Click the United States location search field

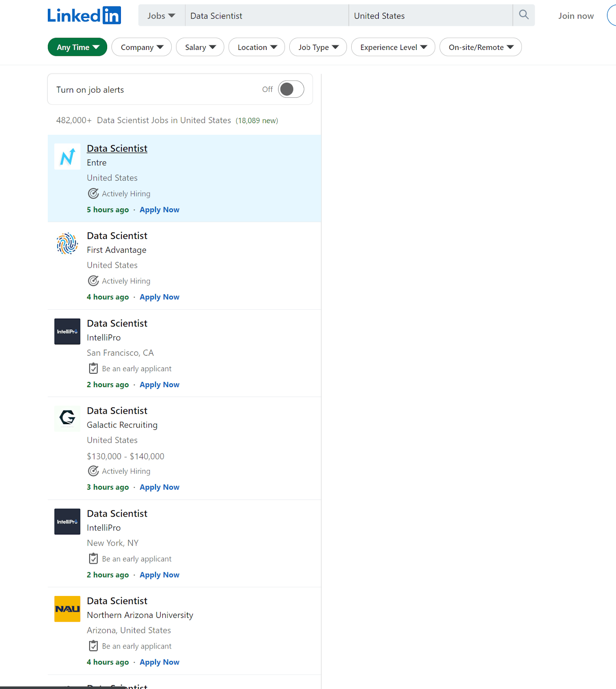[x=431, y=16]
